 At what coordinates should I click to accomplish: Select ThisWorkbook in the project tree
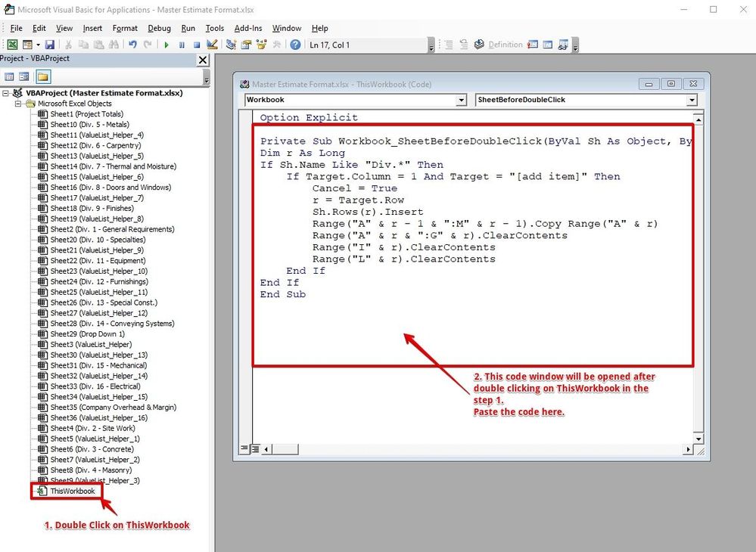(73, 491)
